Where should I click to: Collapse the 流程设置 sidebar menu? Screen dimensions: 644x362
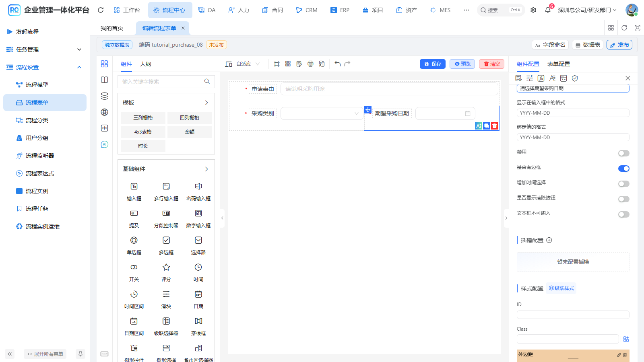coord(45,67)
